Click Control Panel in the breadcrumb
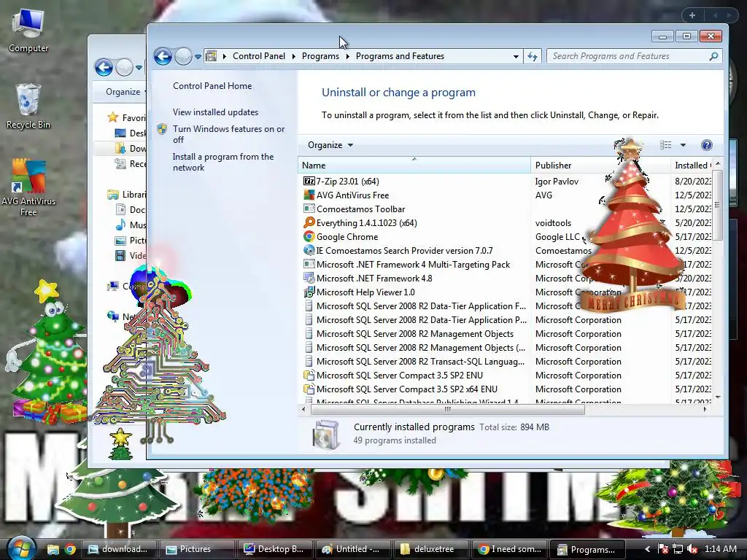Viewport: 747px width, 560px height. pyautogui.click(x=259, y=56)
